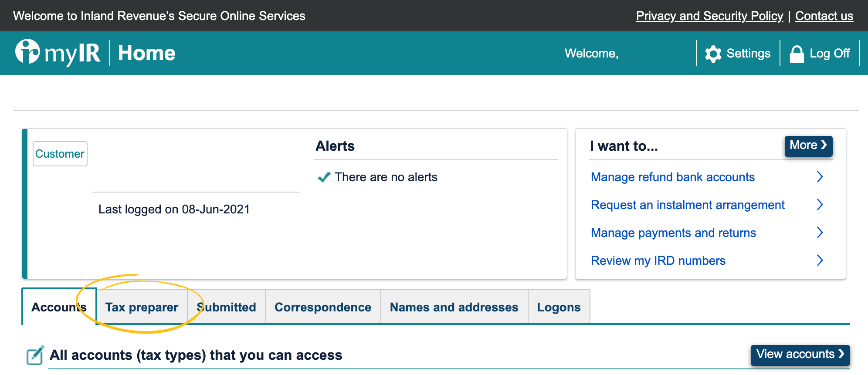Viewport: 868px width, 375px height.
Task: Click There are no alerts text
Action: pos(386,177)
